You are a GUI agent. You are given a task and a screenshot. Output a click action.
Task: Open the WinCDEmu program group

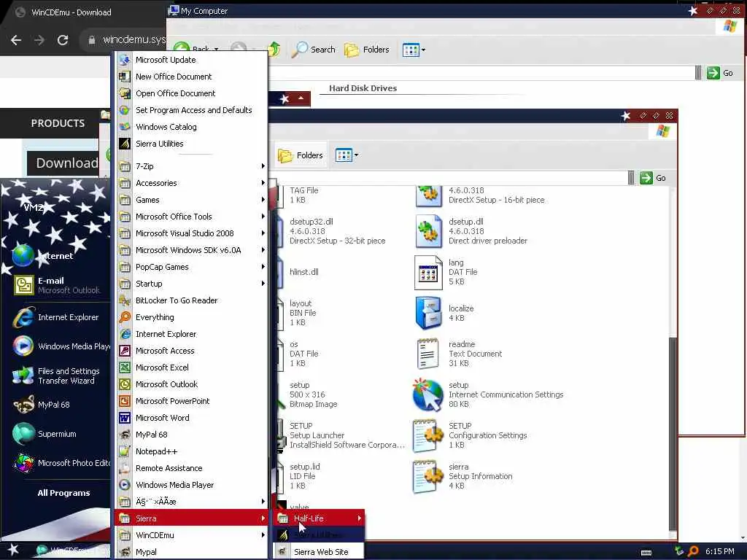pyautogui.click(x=192, y=535)
